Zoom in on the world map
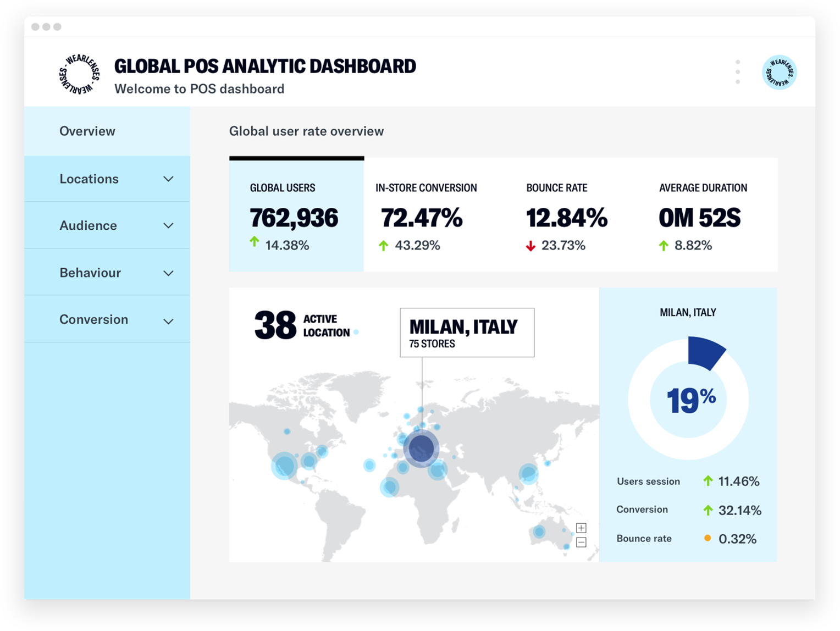Image resolution: width=840 pixels, height=631 pixels. click(581, 528)
